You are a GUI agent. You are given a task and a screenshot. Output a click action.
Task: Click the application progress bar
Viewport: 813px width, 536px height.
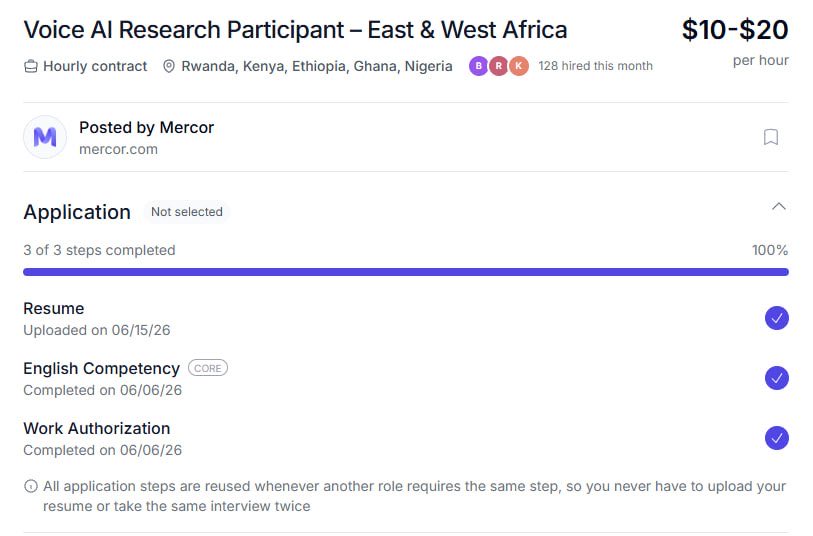coord(406,272)
